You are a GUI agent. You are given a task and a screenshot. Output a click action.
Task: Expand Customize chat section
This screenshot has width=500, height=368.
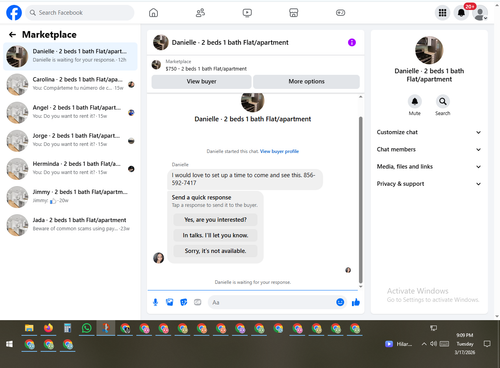(x=429, y=132)
